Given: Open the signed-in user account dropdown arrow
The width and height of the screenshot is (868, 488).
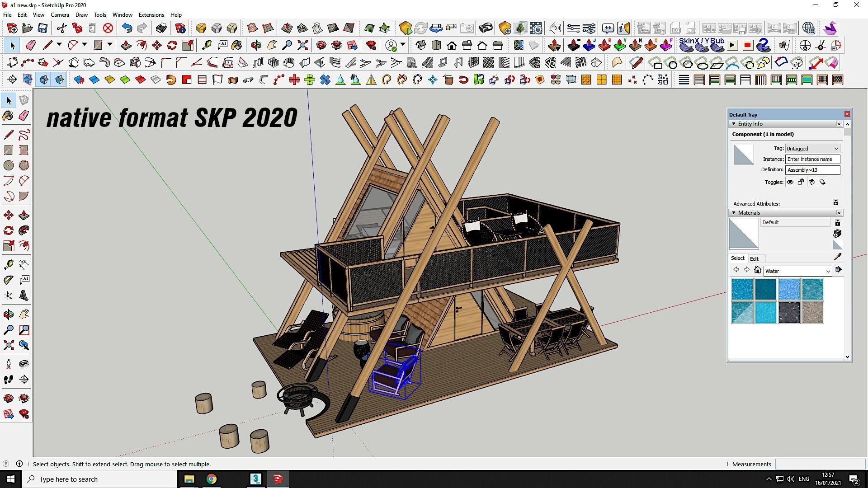Looking at the screenshot, I should [x=402, y=45].
